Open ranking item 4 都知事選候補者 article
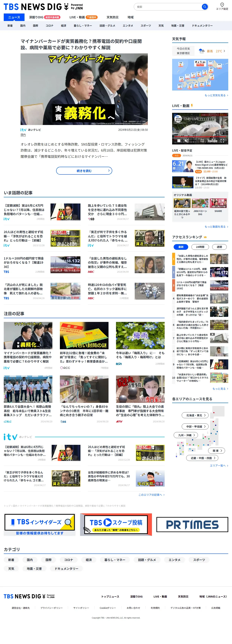Screen dimensions: 232x644 200,298
